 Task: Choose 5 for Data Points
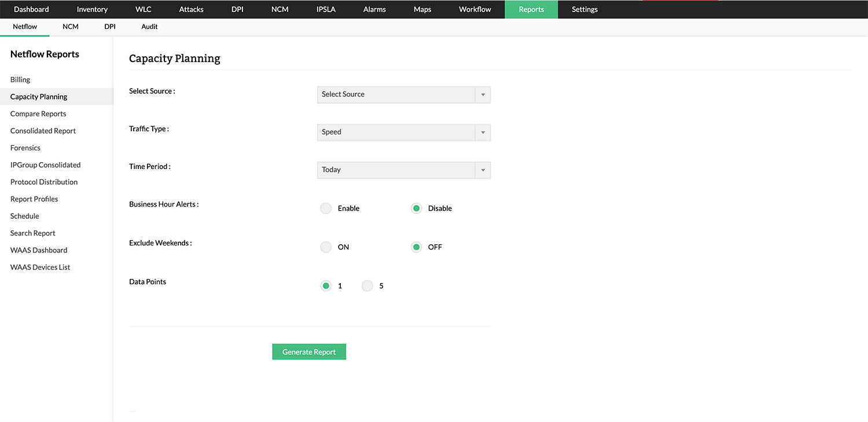[367, 286]
